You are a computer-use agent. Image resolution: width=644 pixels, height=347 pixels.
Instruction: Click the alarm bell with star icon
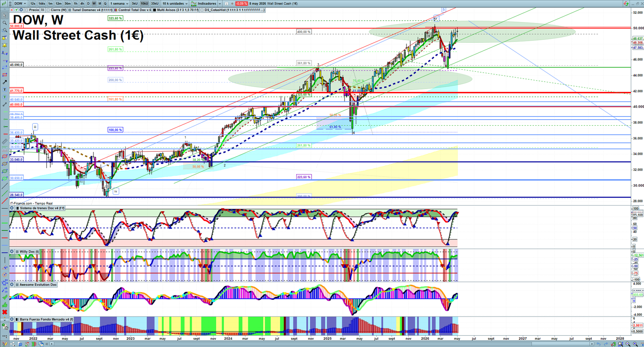point(4,38)
